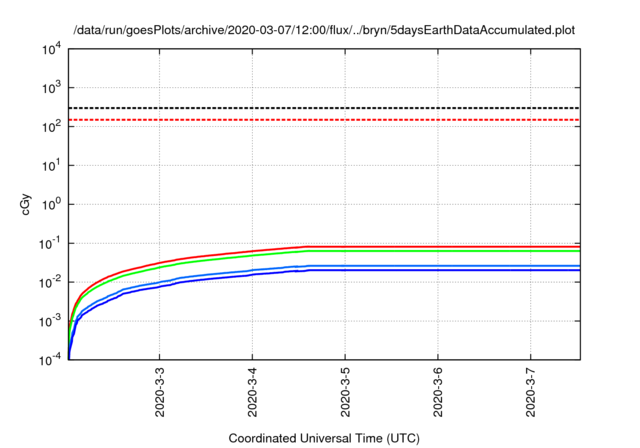
Task: Click the 10^2 y-axis tick label
Action: pyautogui.click(x=51, y=127)
